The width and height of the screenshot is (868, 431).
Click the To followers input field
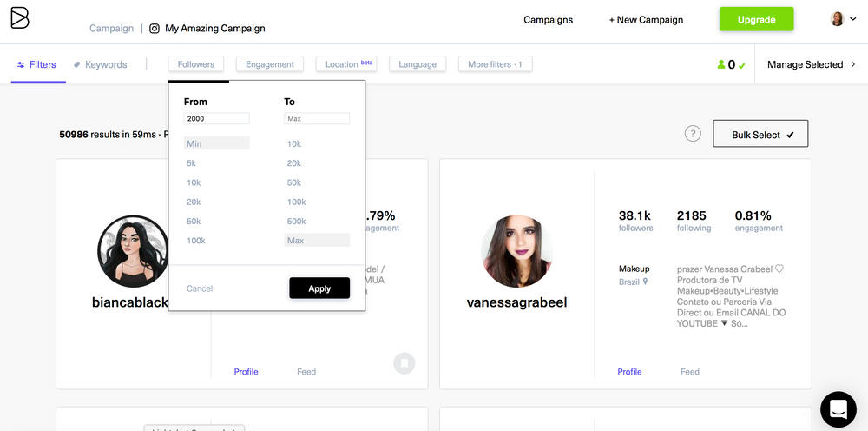point(317,118)
